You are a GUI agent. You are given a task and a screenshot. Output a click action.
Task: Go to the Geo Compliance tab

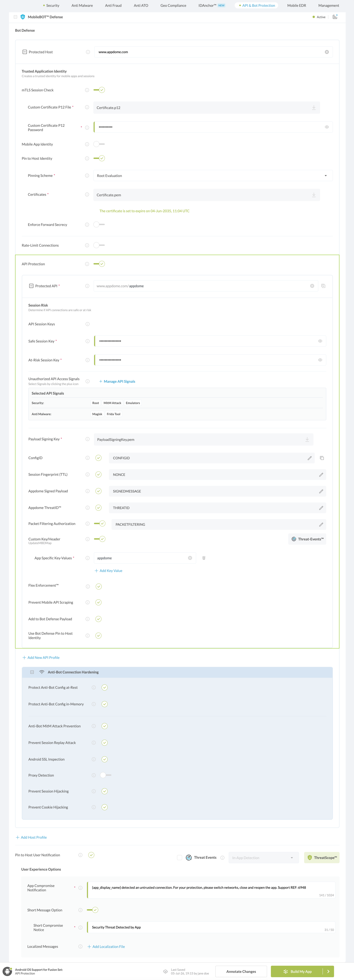[173, 6]
